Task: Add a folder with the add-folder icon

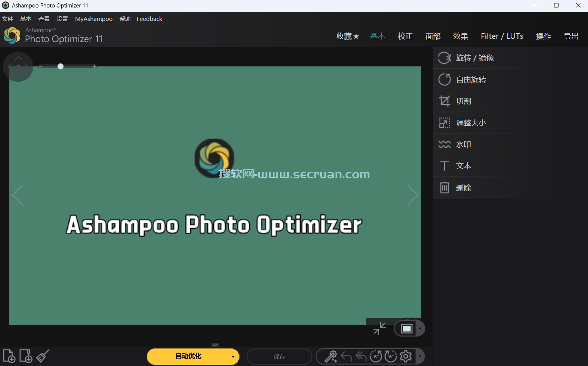Action: click(x=26, y=356)
